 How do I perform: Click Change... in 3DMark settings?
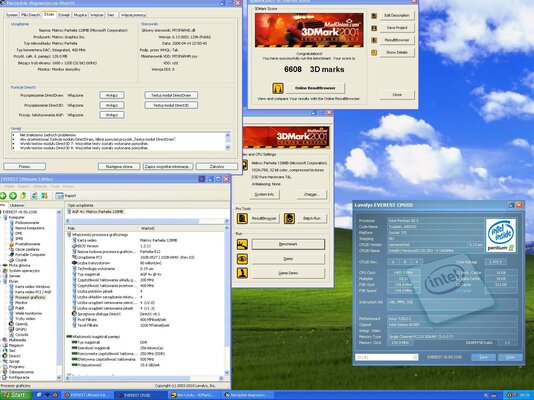coord(312,194)
